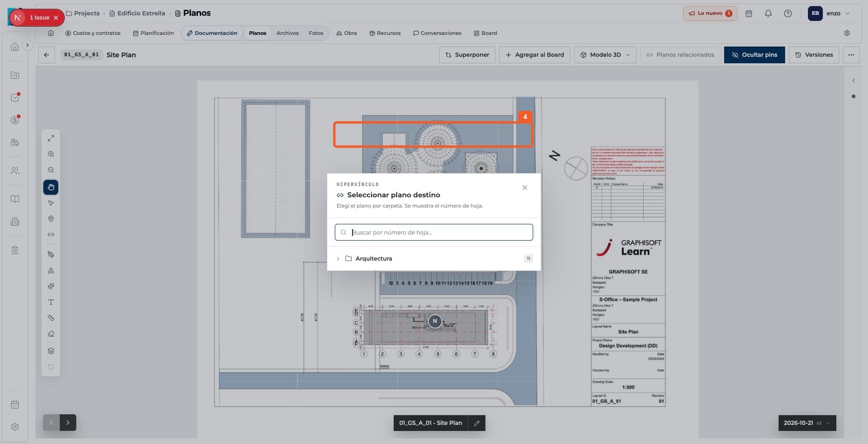This screenshot has width=868, height=444.
Task: Click Agregar al Board button
Action: [x=535, y=54]
